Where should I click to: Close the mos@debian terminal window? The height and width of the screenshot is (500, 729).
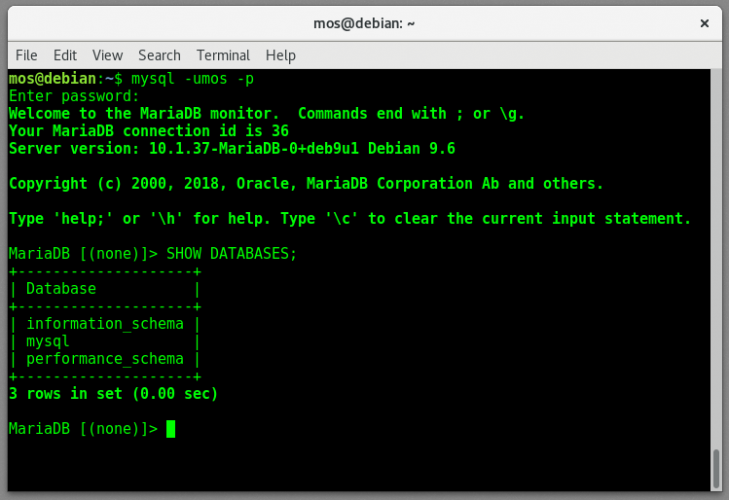704,23
